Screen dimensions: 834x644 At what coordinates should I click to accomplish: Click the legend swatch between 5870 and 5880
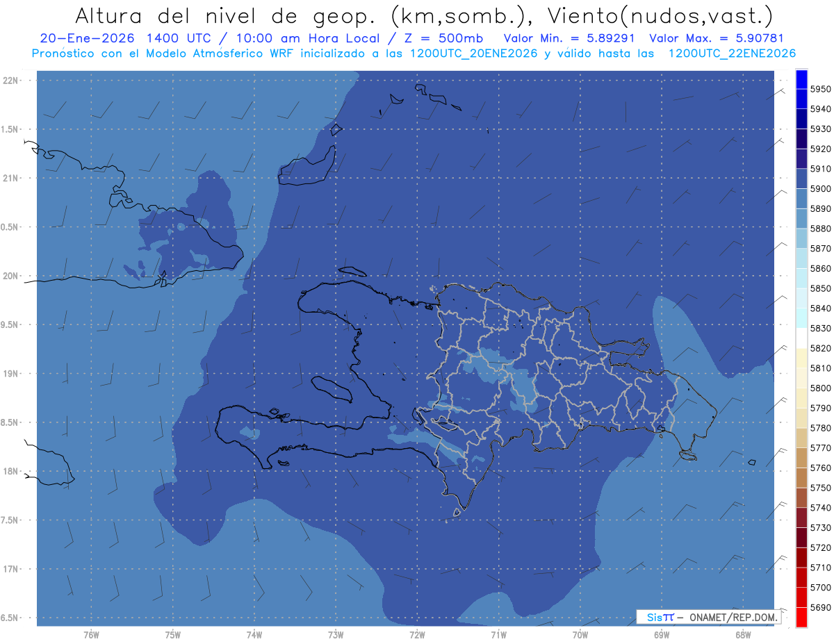[x=801, y=238]
